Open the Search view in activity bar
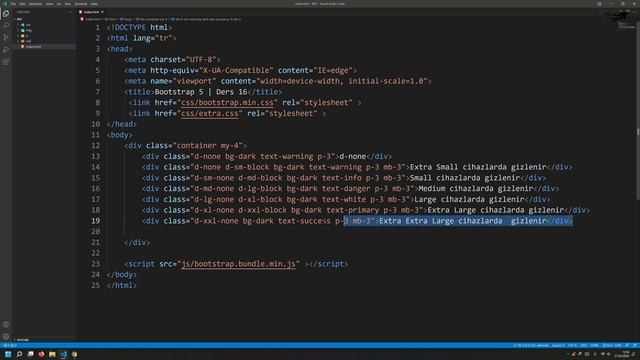The height and width of the screenshot is (360, 640). click(x=6, y=25)
